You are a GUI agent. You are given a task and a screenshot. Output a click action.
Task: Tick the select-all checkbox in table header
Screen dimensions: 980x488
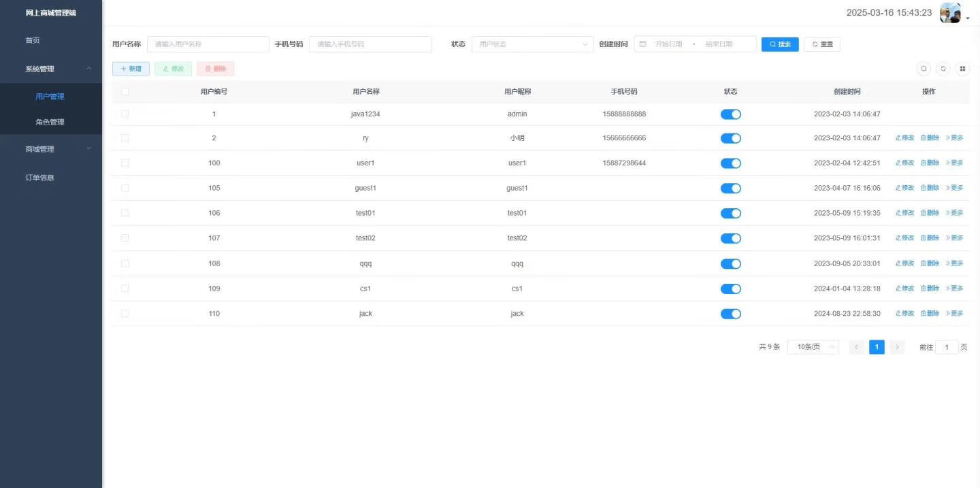coord(125,92)
